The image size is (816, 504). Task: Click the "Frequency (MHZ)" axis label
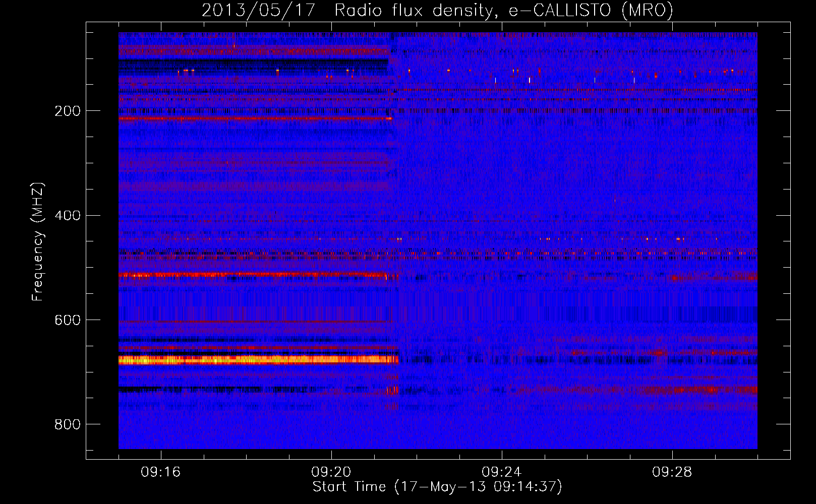coord(37,241)
